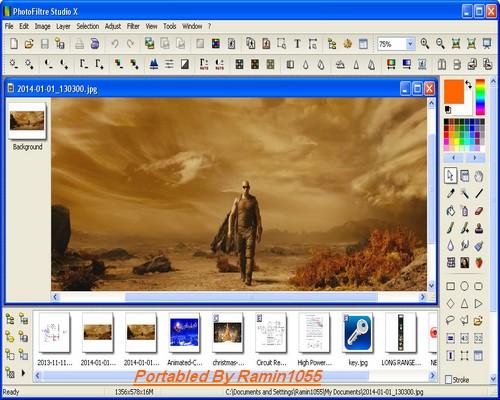Viewport: 500px width, 400px height.
Task: Open the key.jpg thumbnail in explorer
Action: coord(358,333)
